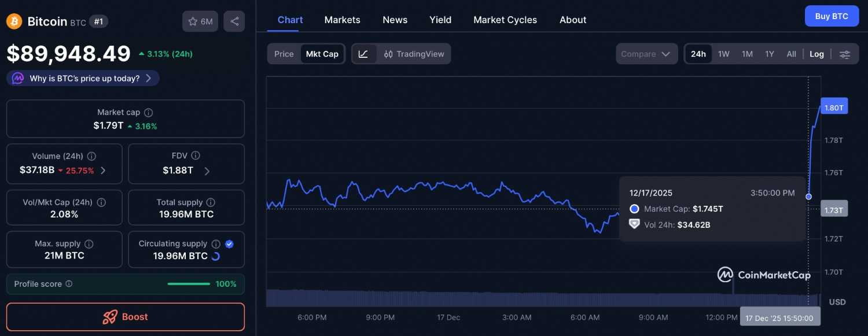Click verified badge beside Circulating supply
Viewport: 868px width, 336px height.
click(x=229, y=244)
